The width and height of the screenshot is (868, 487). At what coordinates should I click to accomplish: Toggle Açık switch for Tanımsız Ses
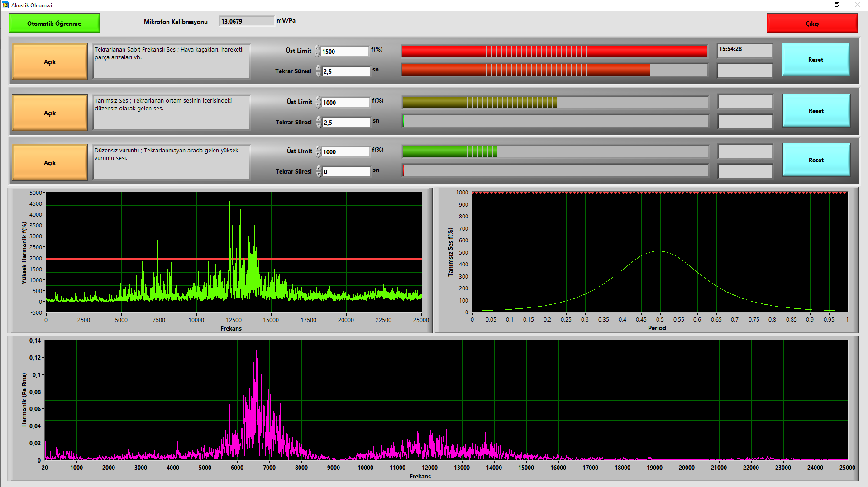pos(50,113)
